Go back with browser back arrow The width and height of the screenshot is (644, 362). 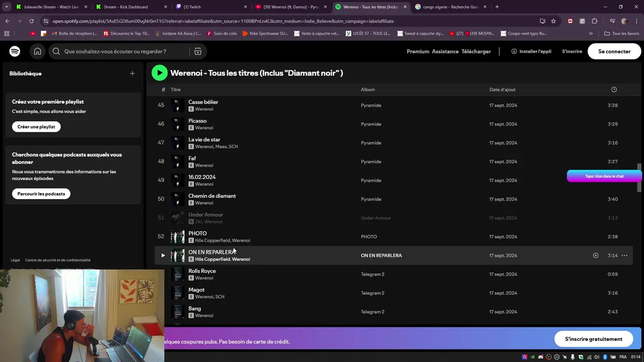point(7,21)
